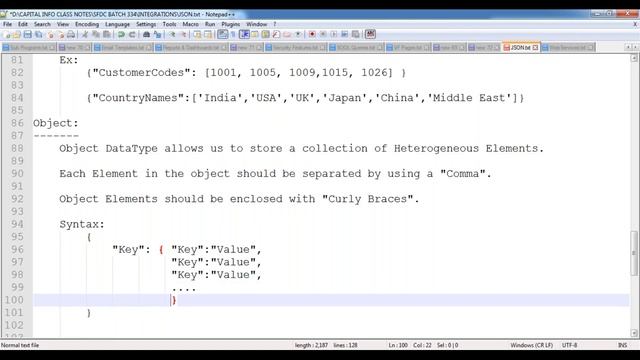Open the Window menu
The image size is (640, 360).
256,24
